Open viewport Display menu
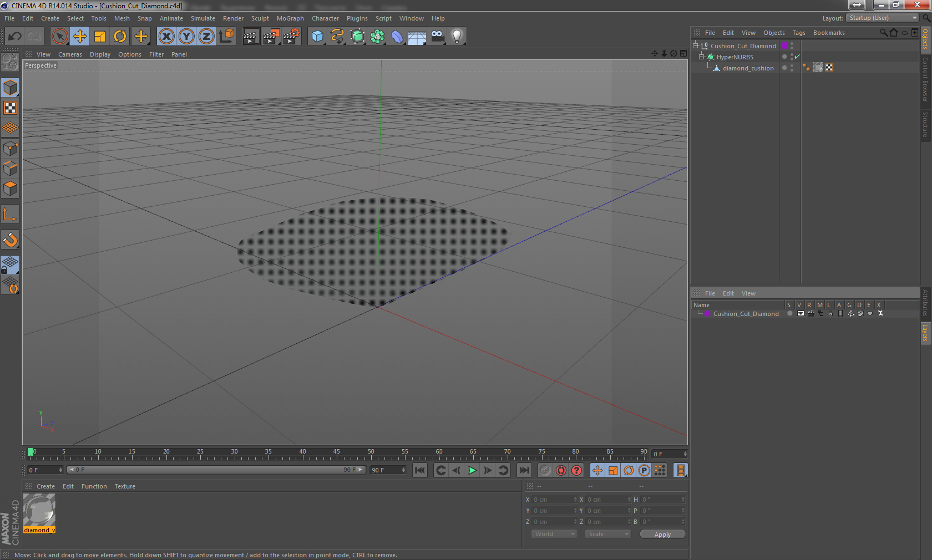932x560 pixels. [100, 54]
